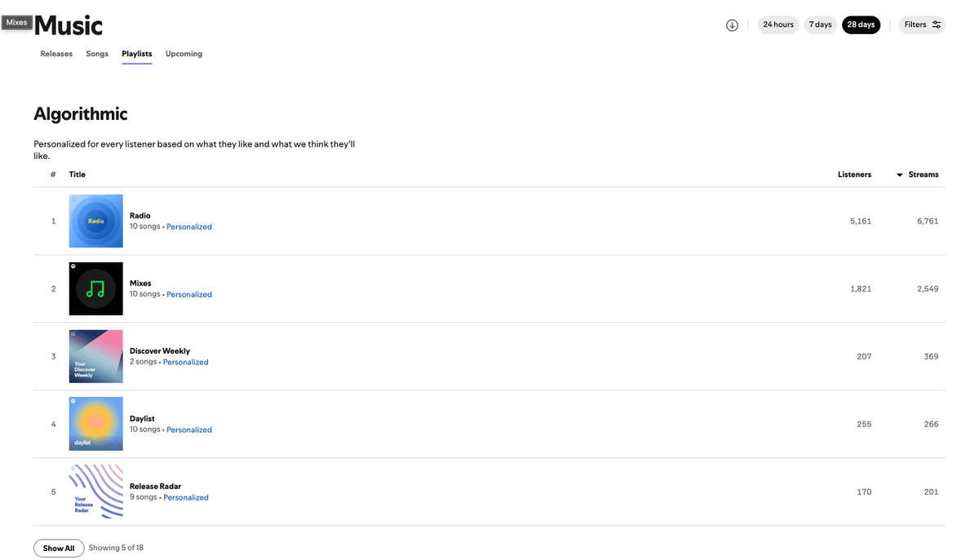Open the Releases tab

pyautogui.click(x=56, y=54)
